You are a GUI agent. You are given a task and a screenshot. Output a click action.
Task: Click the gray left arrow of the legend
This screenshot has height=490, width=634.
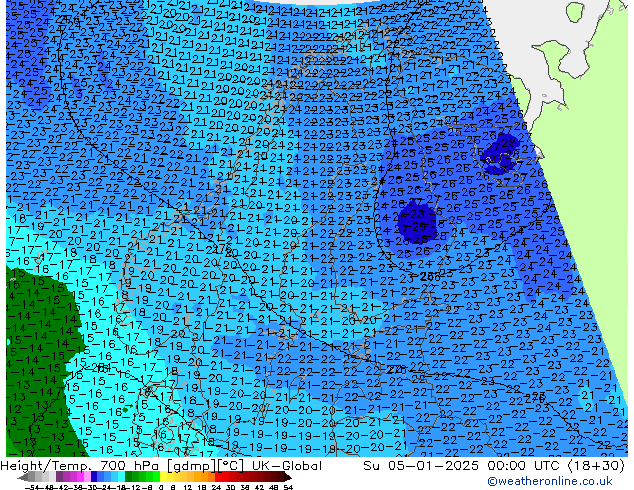[x=23, y=477]
